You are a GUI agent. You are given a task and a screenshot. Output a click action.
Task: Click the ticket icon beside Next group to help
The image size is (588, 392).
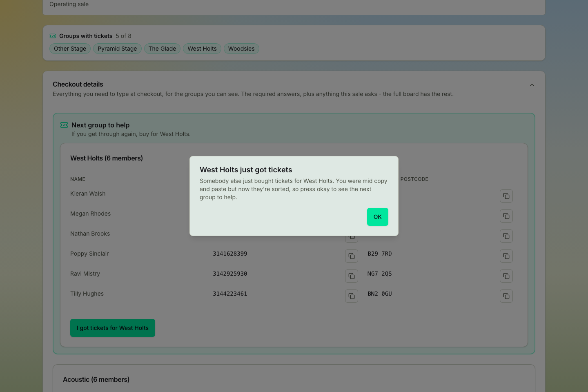coord(64,125)
